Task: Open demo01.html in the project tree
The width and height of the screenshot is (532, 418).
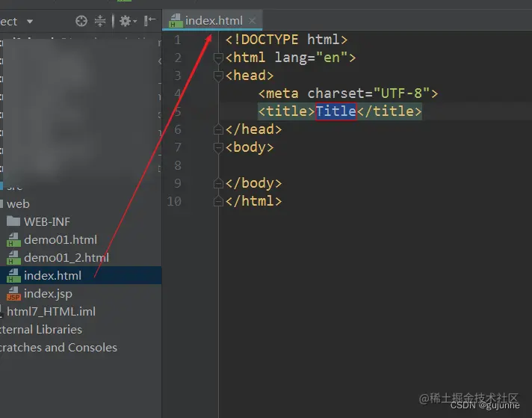Action: pyautogui.click(x=61, y=240)
